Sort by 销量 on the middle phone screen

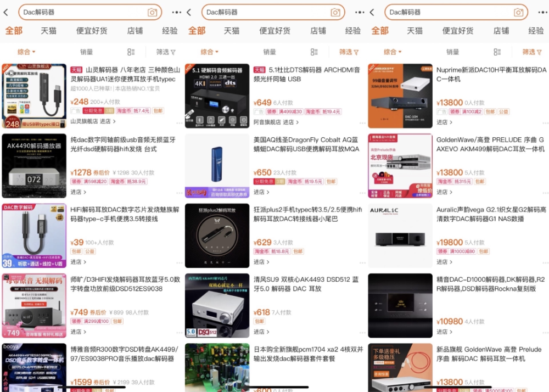[270, 52]
